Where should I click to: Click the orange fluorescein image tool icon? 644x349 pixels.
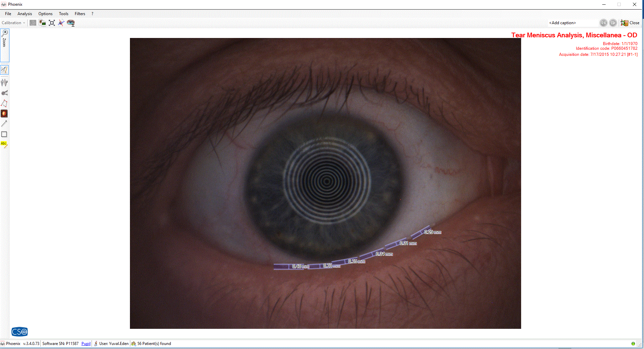4,114
